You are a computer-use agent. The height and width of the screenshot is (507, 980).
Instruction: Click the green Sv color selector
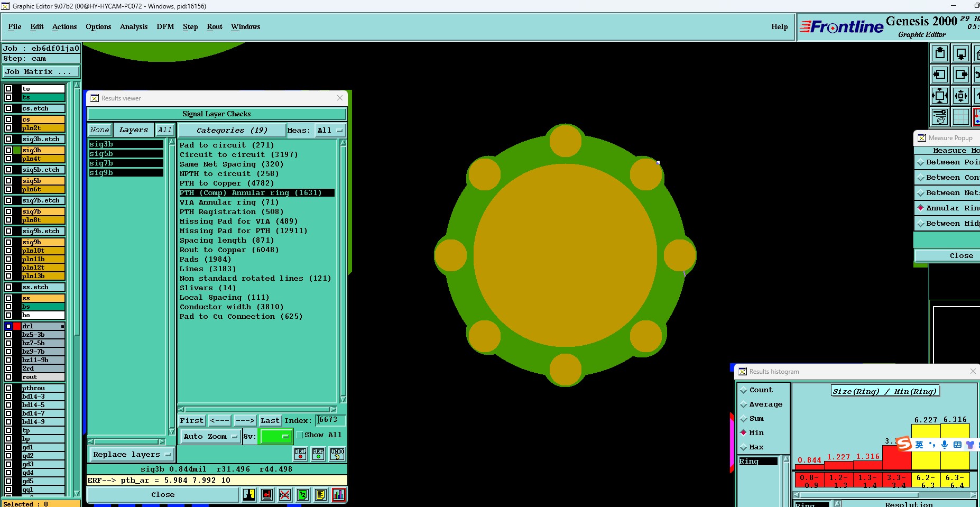[275, 437]
